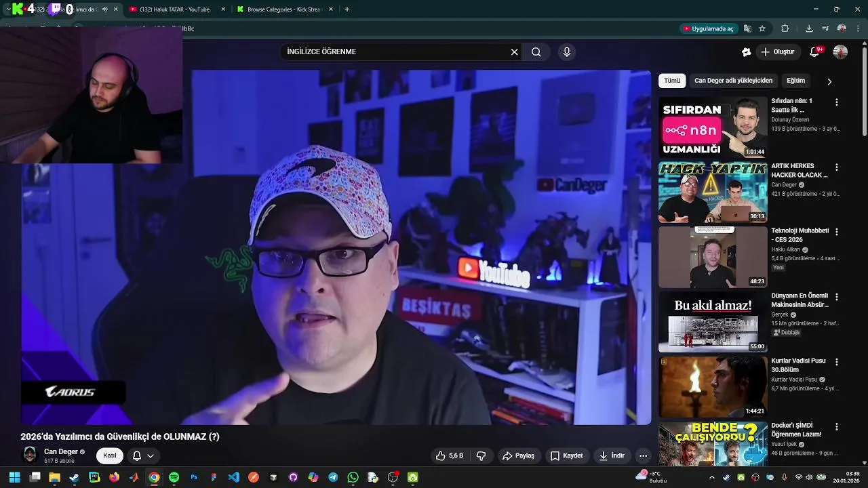Clear the YouTube search box text

tap(514, 52)
